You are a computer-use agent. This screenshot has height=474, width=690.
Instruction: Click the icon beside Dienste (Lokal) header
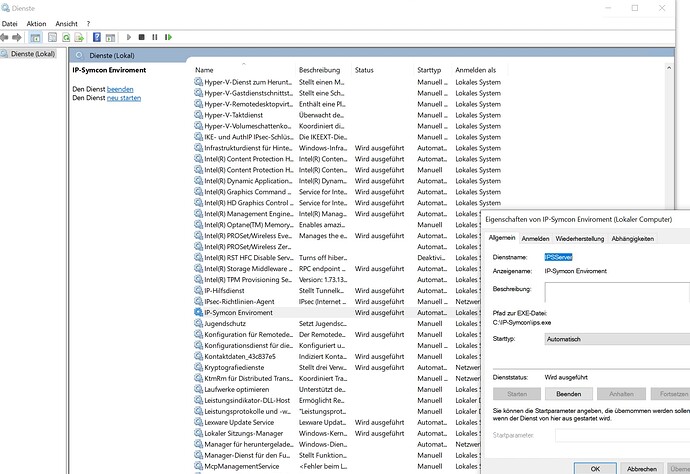tap(79, 55)
